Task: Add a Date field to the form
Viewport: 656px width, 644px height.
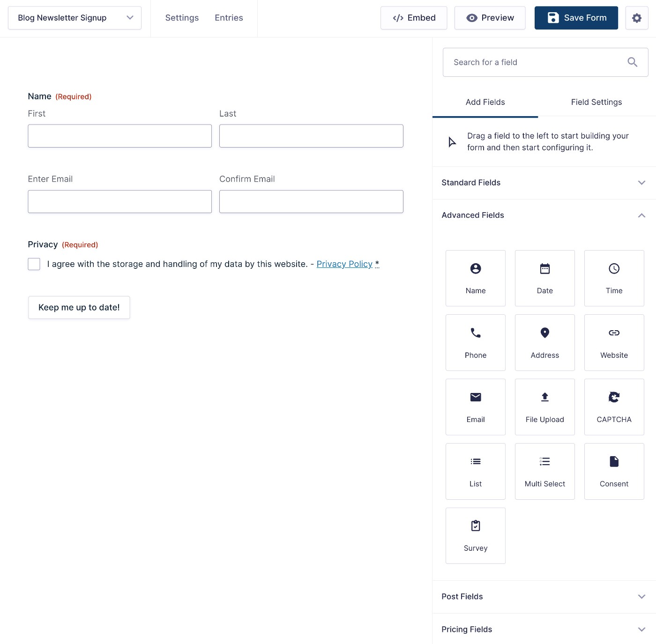Action: 544,278
